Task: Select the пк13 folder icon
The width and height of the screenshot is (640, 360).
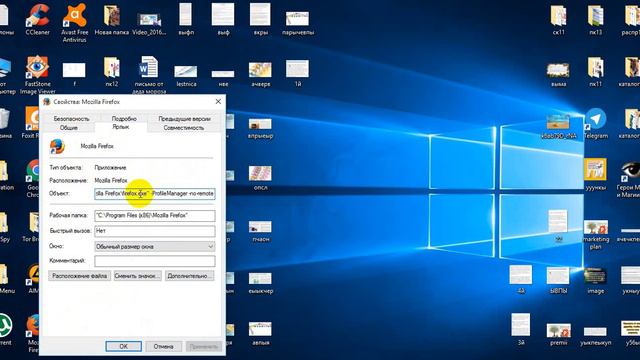Action: point(596,19)
